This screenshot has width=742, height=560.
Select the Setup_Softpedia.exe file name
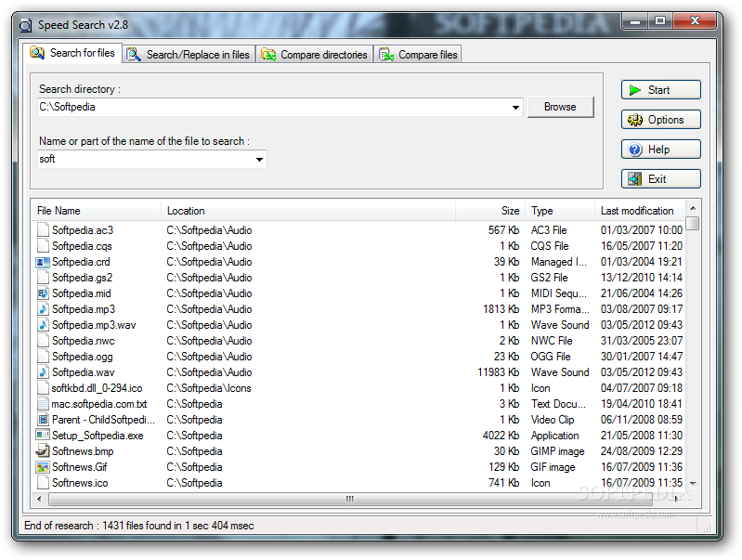point(98,435)
